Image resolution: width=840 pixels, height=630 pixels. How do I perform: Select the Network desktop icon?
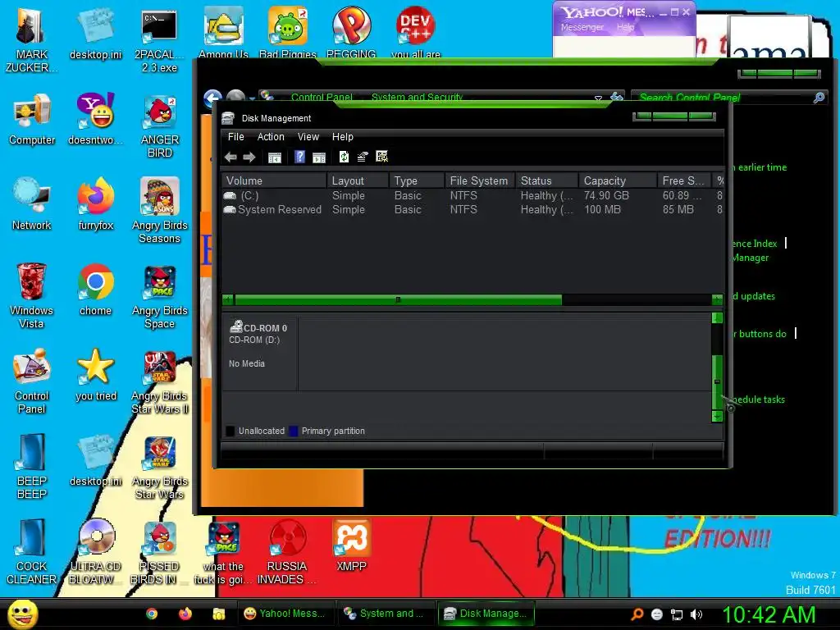coord(32,204)
